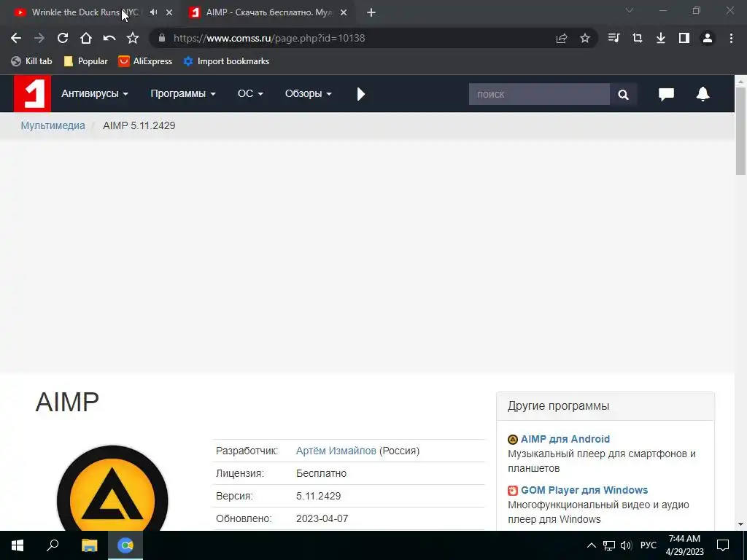Image resolution: width=747 pixels, height=560 pixels.
Task: Open developer link Артём Измайлов
Action: coord(336,451)
